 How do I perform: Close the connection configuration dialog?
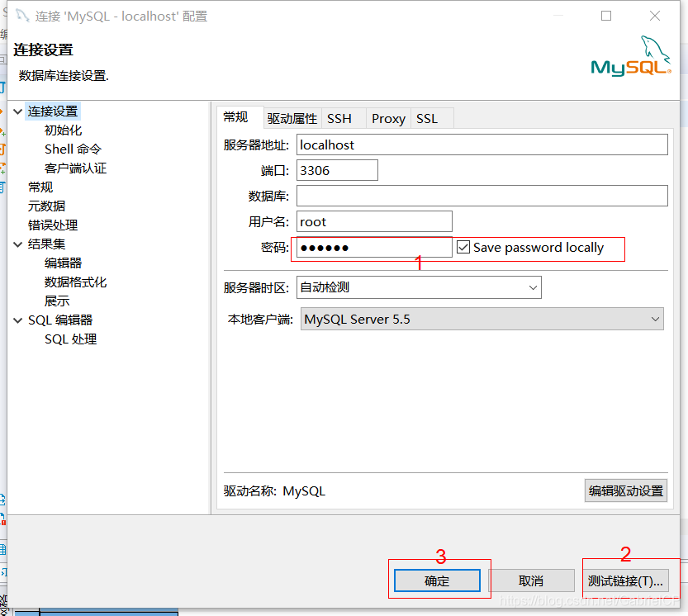(655, 16)
